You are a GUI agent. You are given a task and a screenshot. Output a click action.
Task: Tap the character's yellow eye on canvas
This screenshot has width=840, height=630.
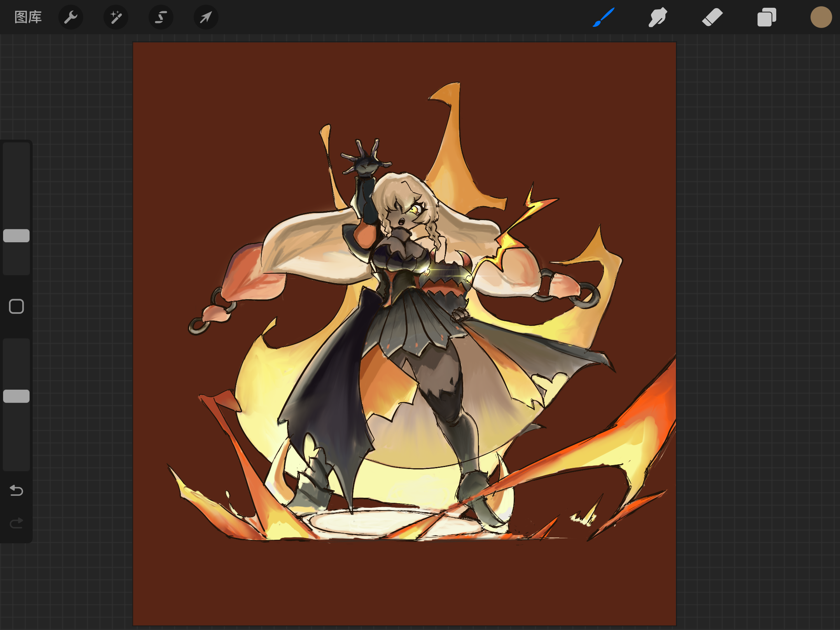point(414,210)
